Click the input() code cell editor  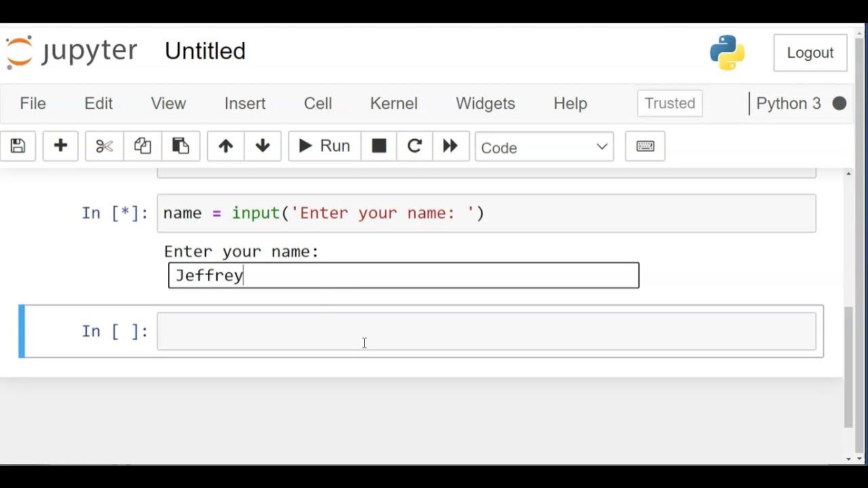[486, 213]
